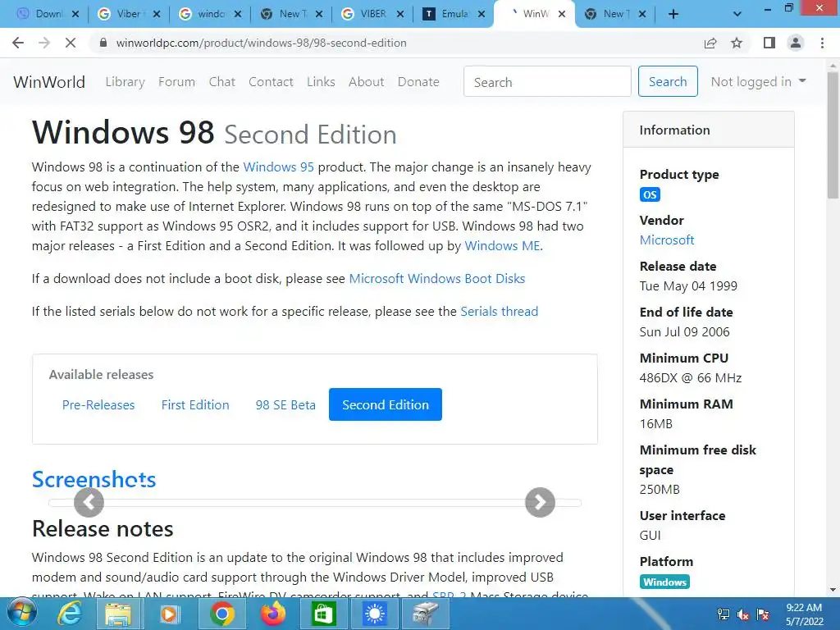Follow the Windows 95 link
Screen dimensions: 840x630
pyautogui.click(x=279, y=167)
